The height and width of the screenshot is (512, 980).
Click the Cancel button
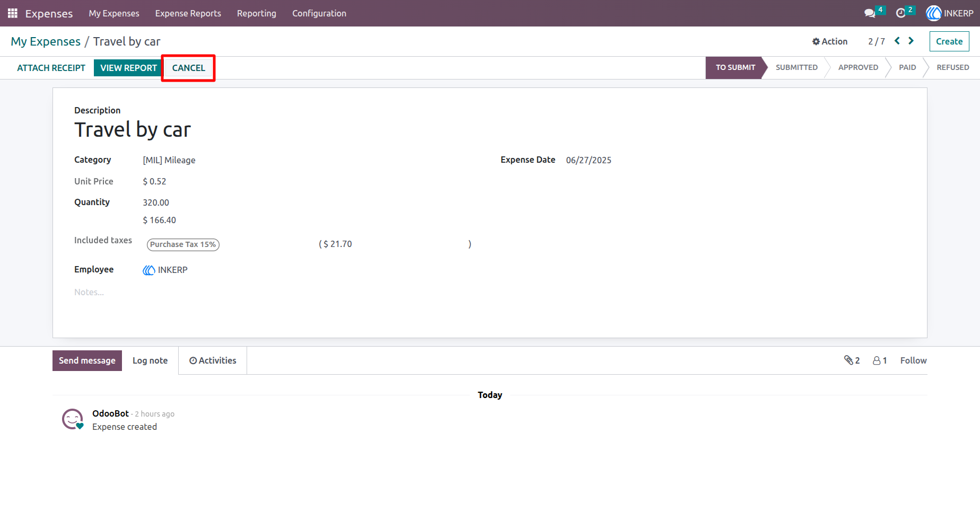coord(188,68)
